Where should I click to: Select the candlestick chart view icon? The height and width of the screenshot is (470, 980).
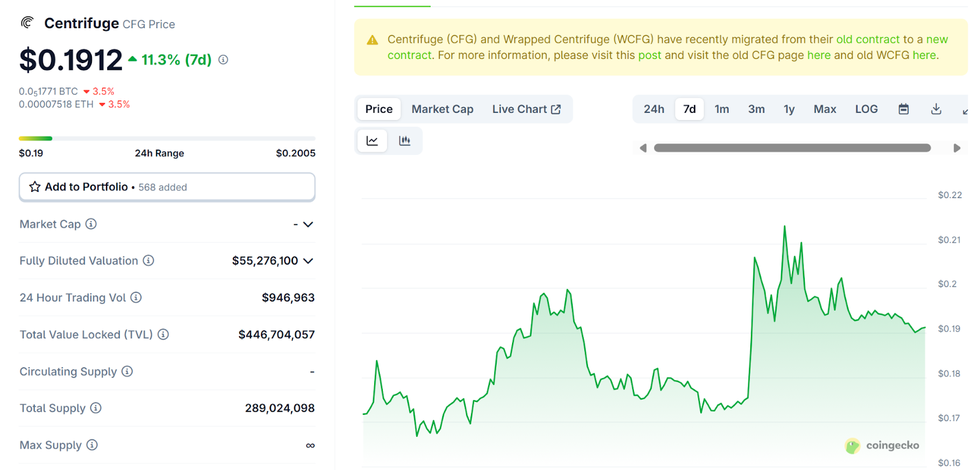pos(404,140)
